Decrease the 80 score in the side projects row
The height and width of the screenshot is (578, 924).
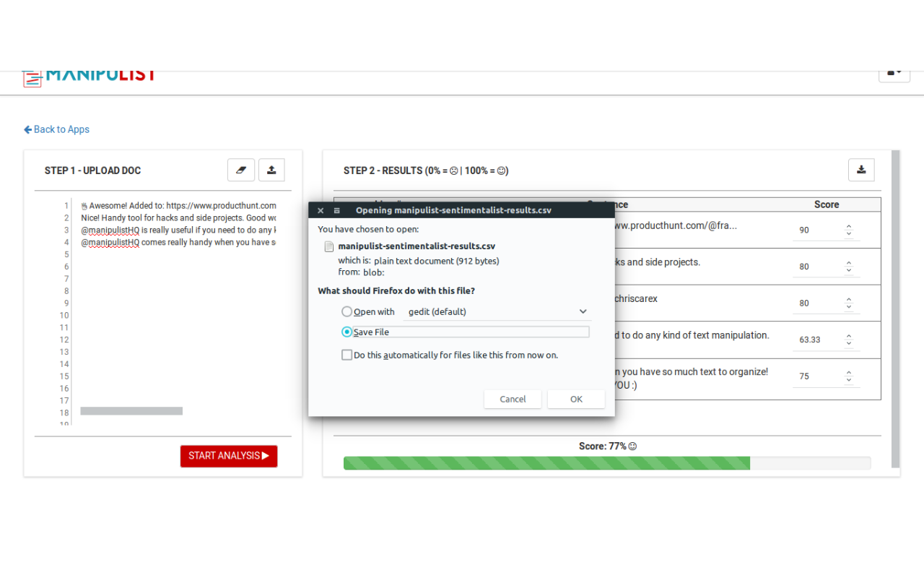point(849,270)
